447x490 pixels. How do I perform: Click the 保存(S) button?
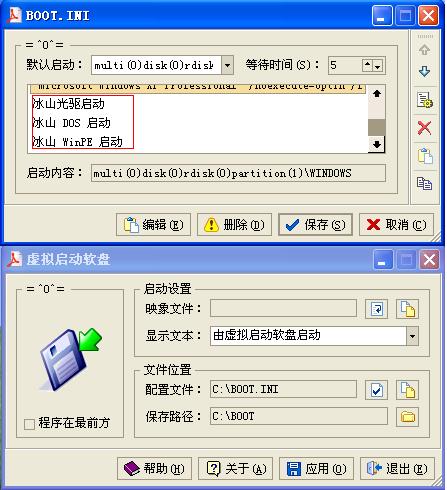pyautogui.click(x=315, y=225)
